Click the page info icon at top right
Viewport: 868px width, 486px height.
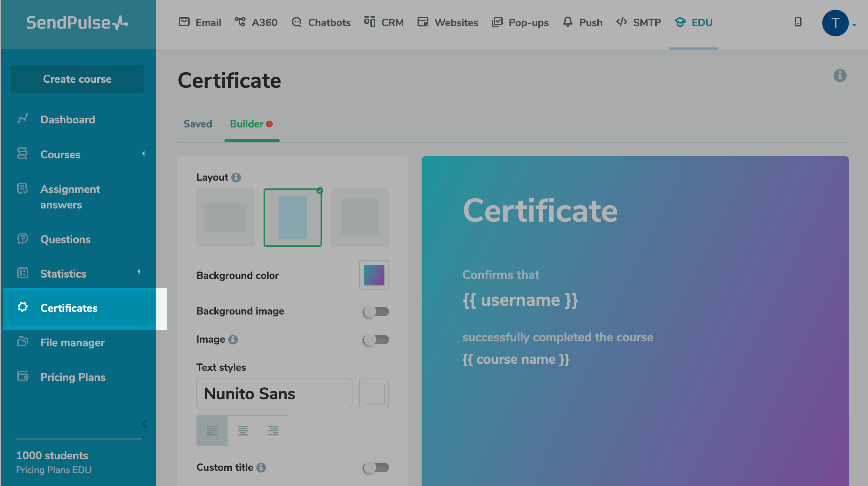pyautogui.click(x=840, y=76)
